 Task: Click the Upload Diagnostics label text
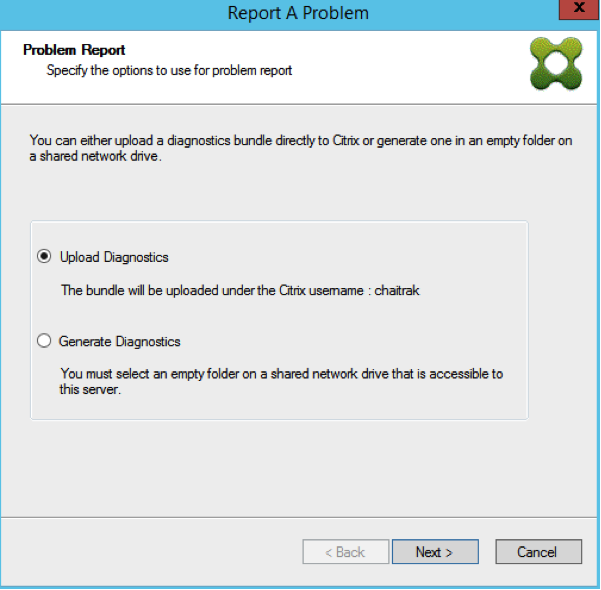click(x=114, y=257)
